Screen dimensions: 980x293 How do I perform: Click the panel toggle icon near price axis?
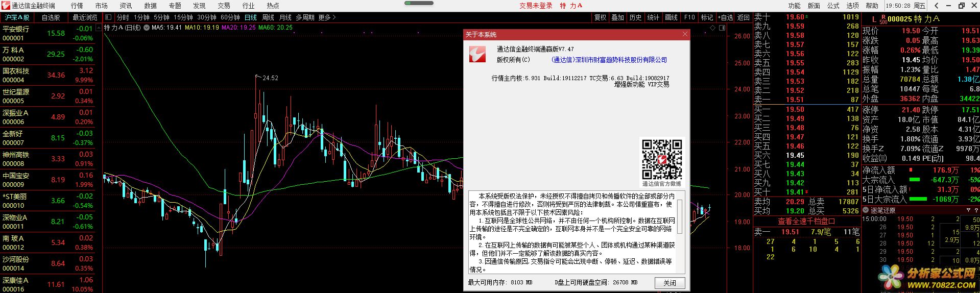722,28
